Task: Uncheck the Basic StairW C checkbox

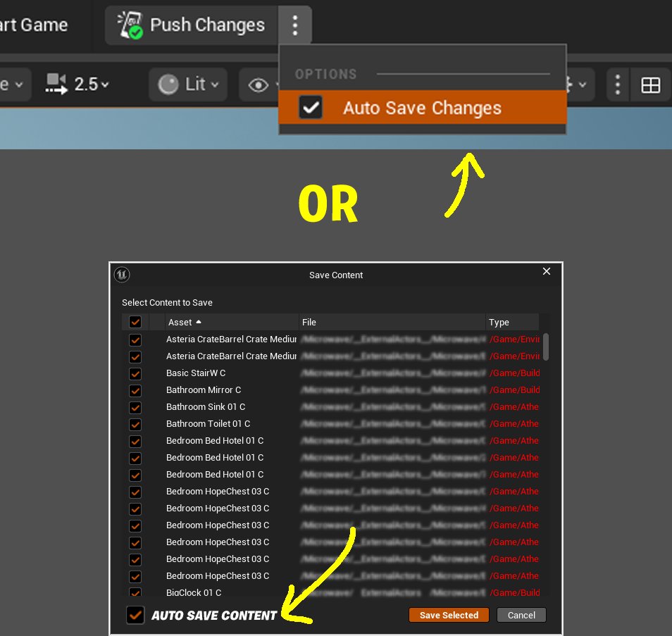Action: pyautogui.click(x=135, y=374)
